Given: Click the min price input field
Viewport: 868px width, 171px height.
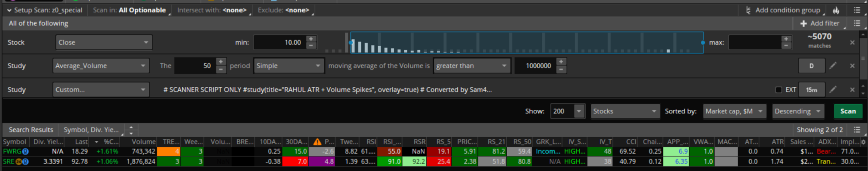Looking at the screenshot, I should (280, 43).
